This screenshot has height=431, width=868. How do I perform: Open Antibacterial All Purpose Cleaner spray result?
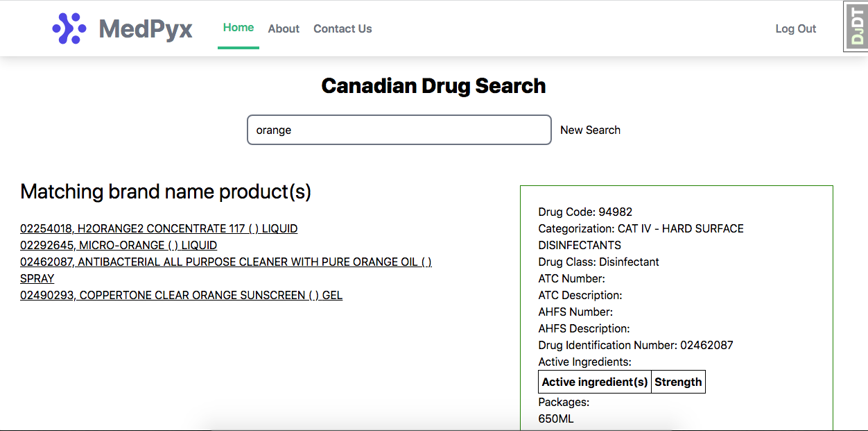pyautogui.click(x=225, y=262)
